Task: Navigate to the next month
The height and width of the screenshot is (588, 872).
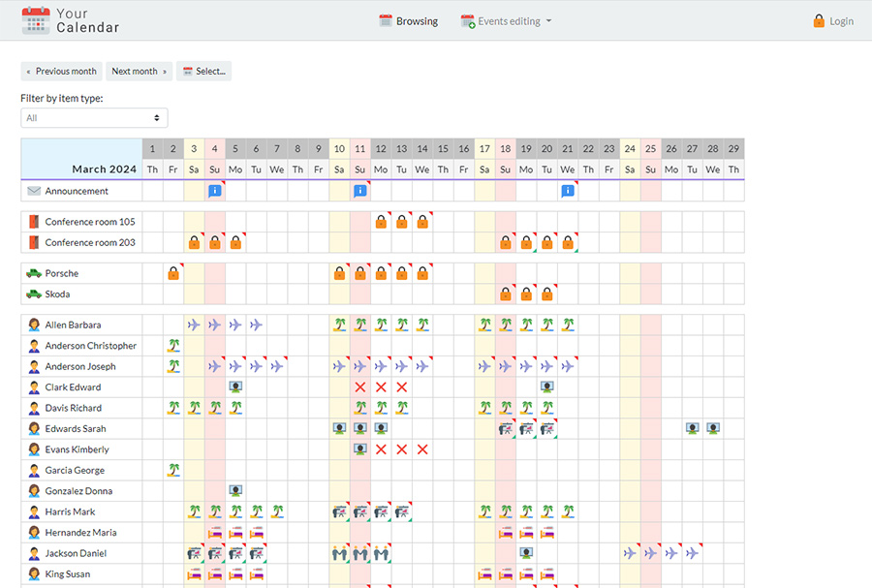Action: 139,72
